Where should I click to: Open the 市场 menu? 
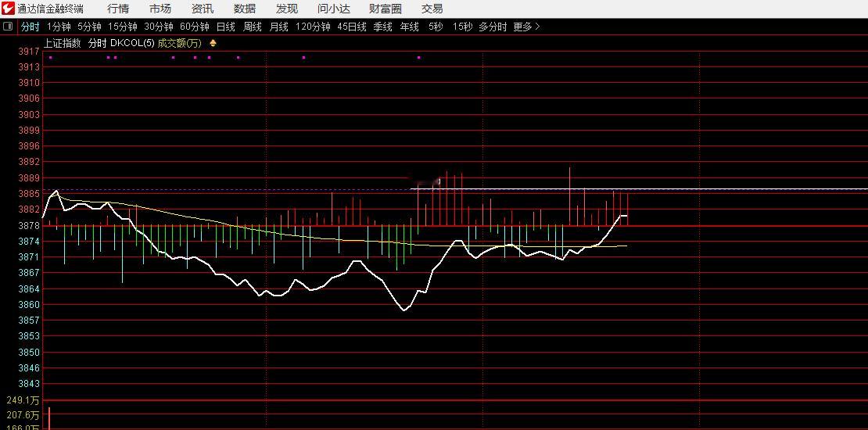tap(160, 9)
